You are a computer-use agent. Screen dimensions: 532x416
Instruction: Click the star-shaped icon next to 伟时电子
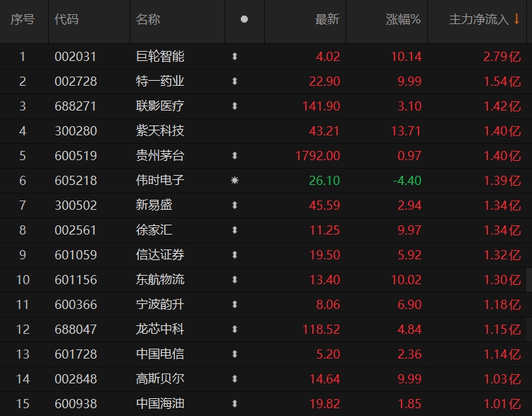(x=234, y=181)
